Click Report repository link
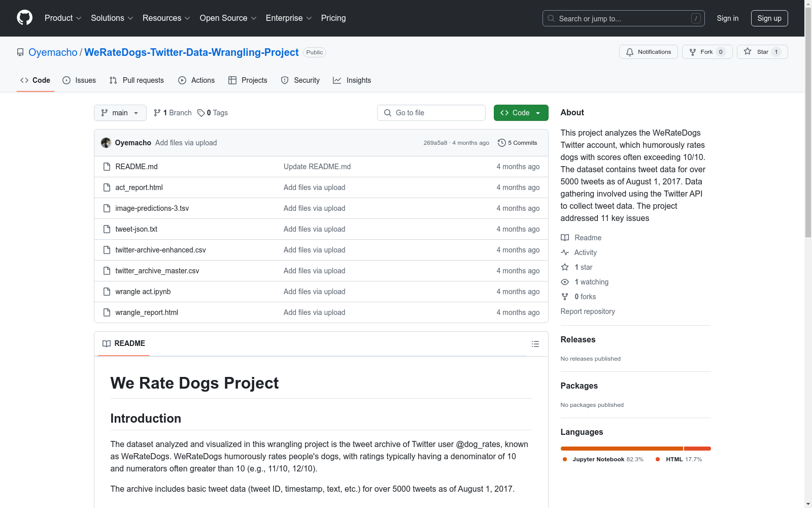Screen dimensions: 812x508 [x=588, y=311]
